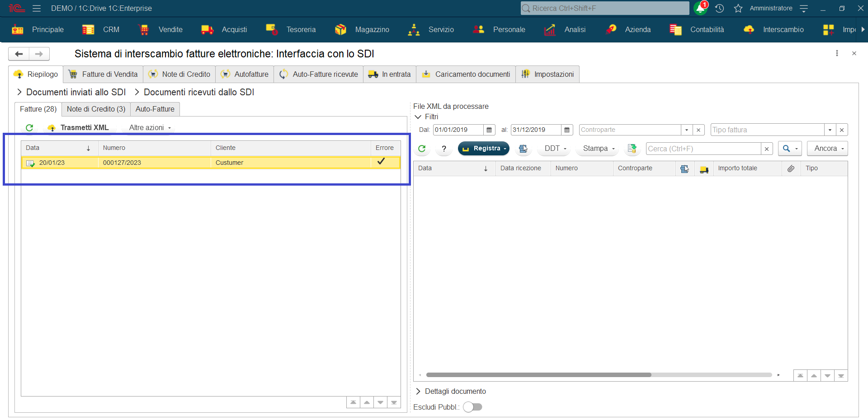Jump to first row in left list
Image resolution: width=868 pixels, height=420 pixels.
(x=353, y=402)
